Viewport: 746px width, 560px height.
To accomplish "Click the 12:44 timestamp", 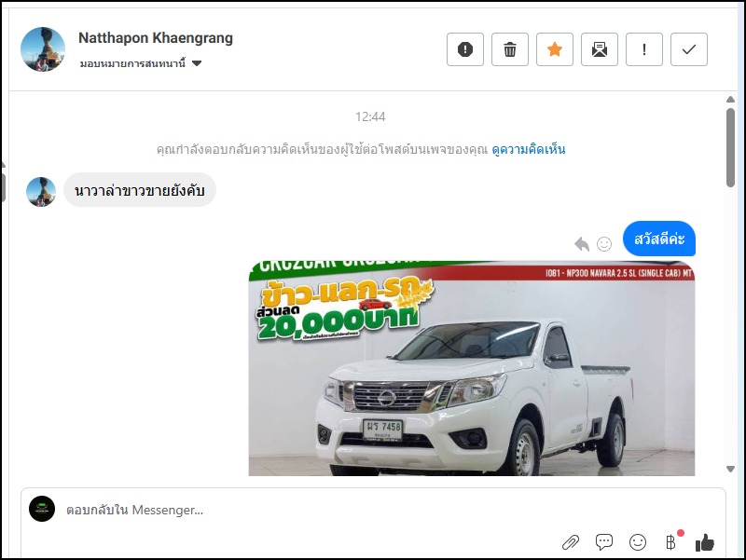I will (x=370, y=116).
